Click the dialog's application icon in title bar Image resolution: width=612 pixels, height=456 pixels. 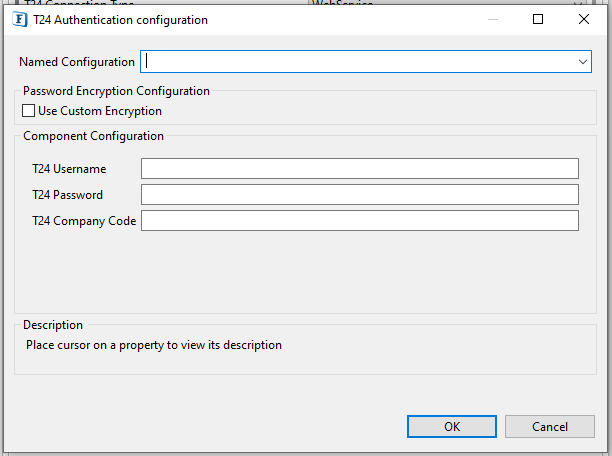click(x=20, y=20)
